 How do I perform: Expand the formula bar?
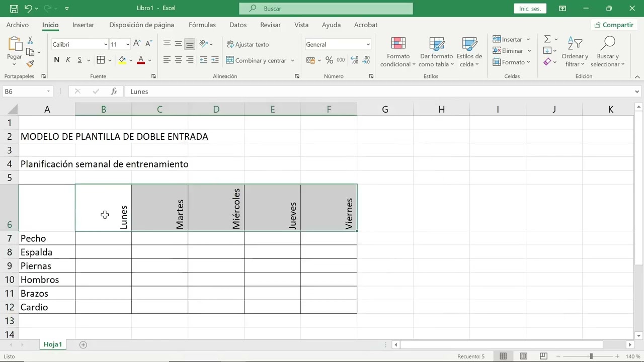coord(637,92)
